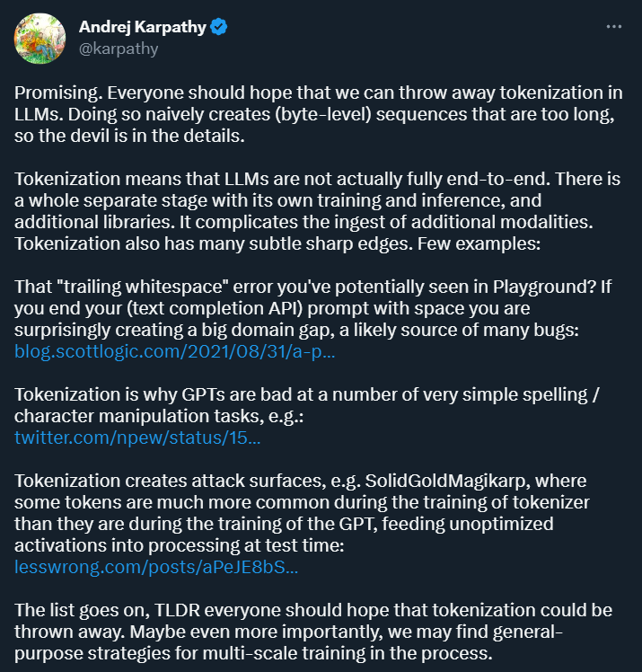
Task: Click Andrej Karpathy's profile avatar
Action: point(39,38)
